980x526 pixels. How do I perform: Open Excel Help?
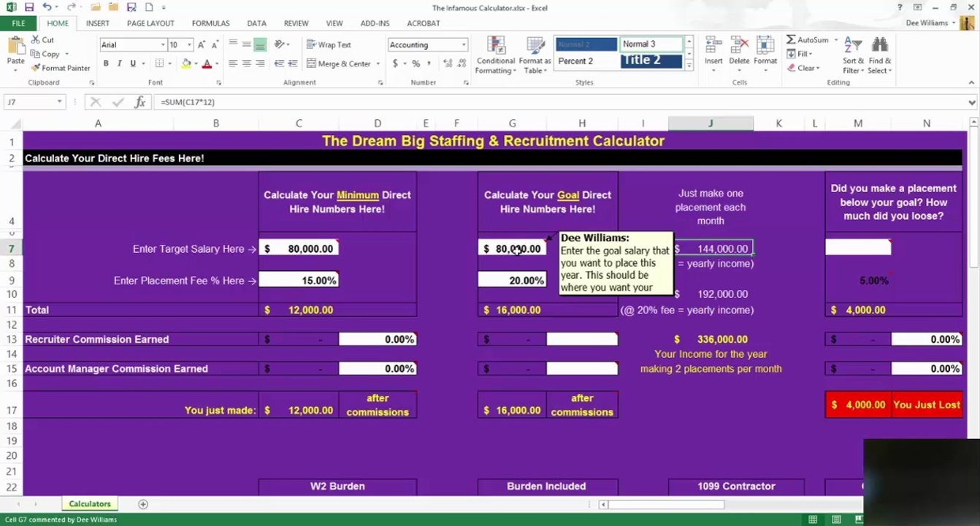(x=900, y=7)
